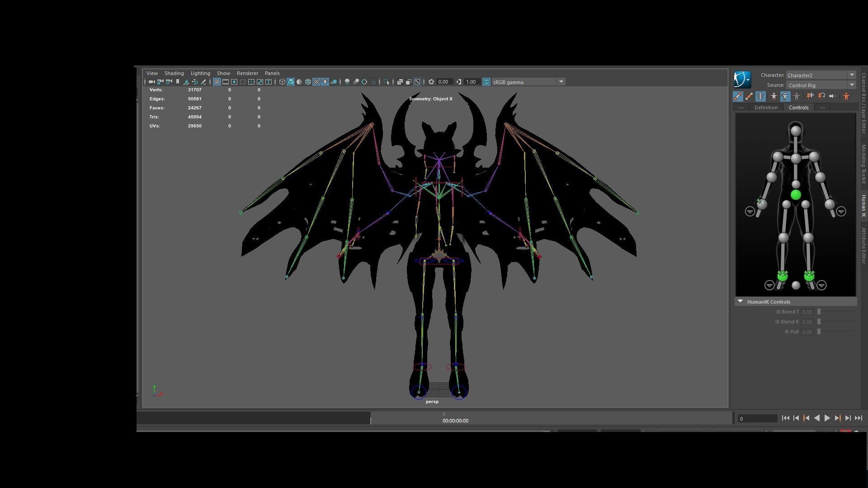Click the Pin Rotation icon
Screen dimensions: 868x488
(x=821, y=96)
